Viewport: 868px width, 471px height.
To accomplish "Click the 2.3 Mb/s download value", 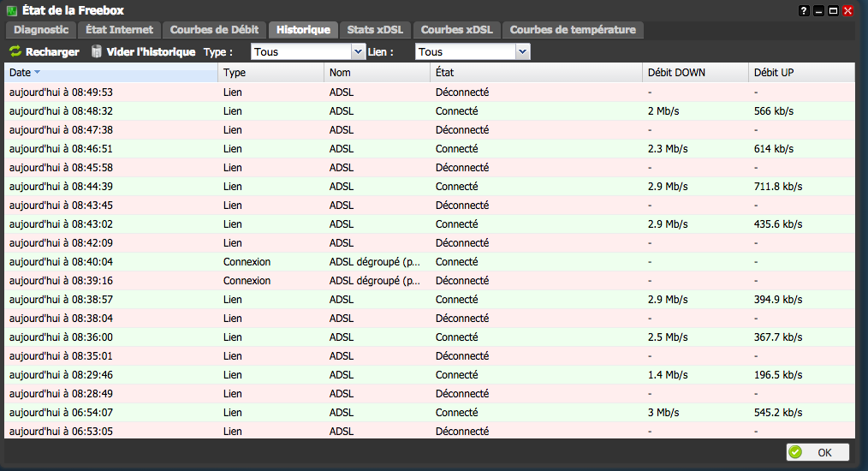I will pyautogui.click(x=668, y=148).
